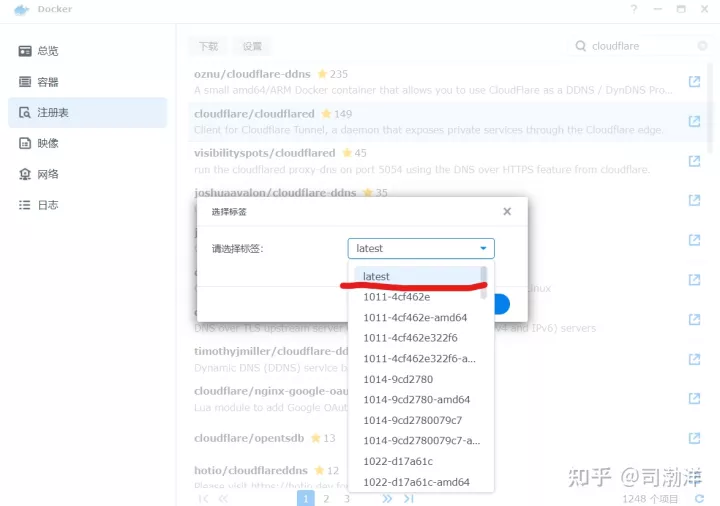Click the Docker whale app icon
Image resolution: width=720 pixels, height=506 pixels.
[22, 10]
